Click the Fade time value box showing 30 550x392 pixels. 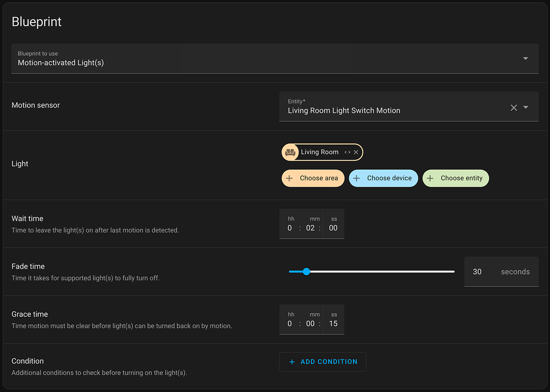click(x=477, y=272)
